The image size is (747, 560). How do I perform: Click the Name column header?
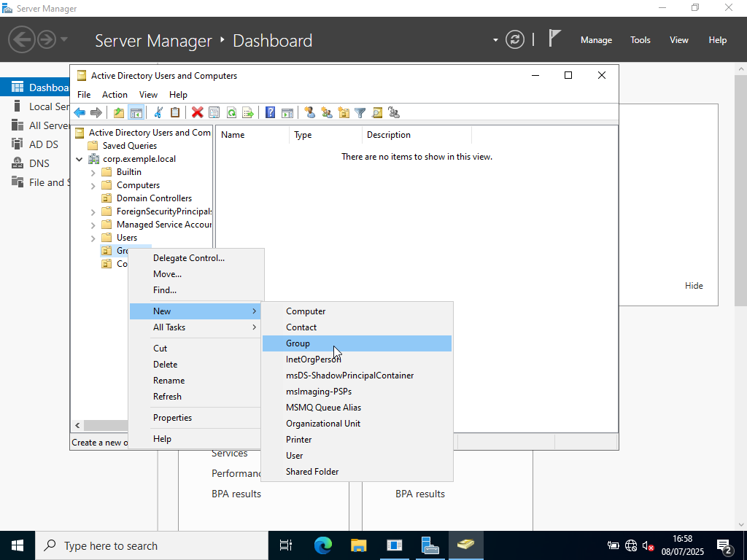(x=252, y=135)
